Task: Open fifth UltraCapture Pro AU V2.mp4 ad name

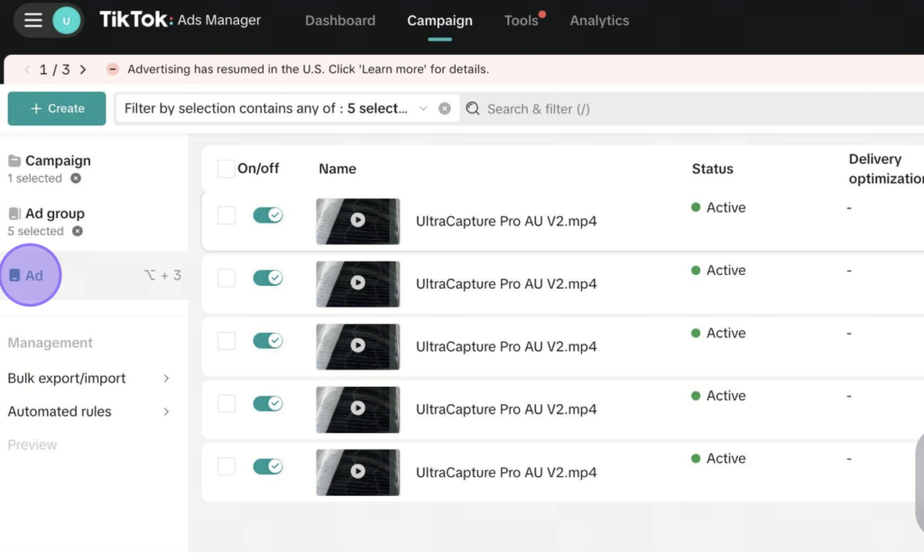Action: pos(506,473)
